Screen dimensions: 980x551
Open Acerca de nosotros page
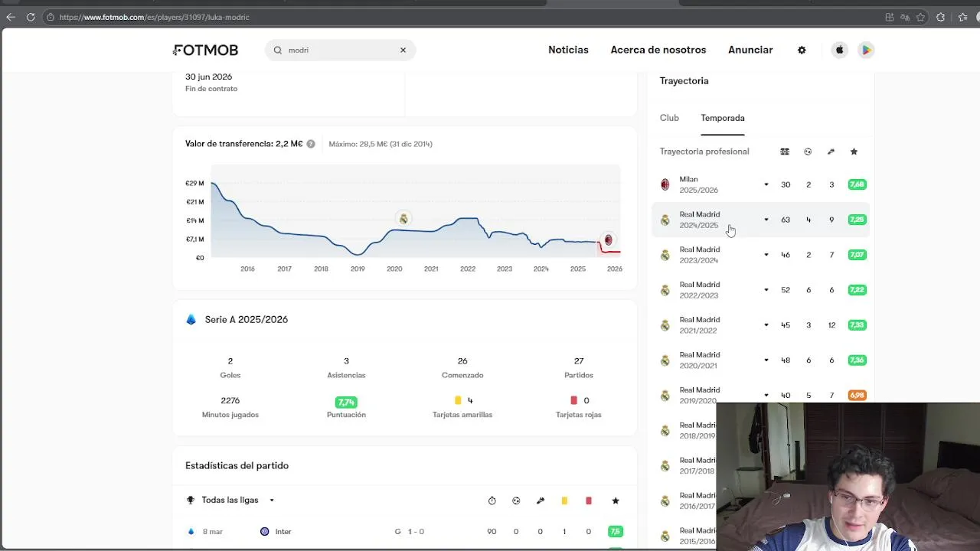[658, 50]
